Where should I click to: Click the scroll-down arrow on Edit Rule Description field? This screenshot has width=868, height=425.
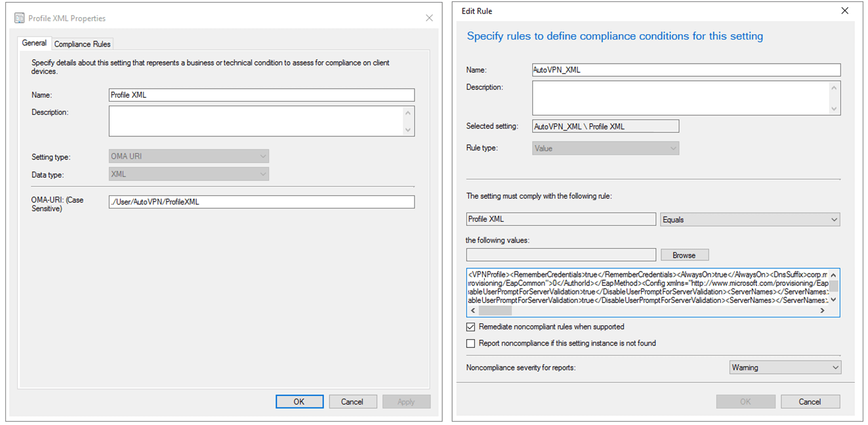pyautogui.click(x=835, y=109)
